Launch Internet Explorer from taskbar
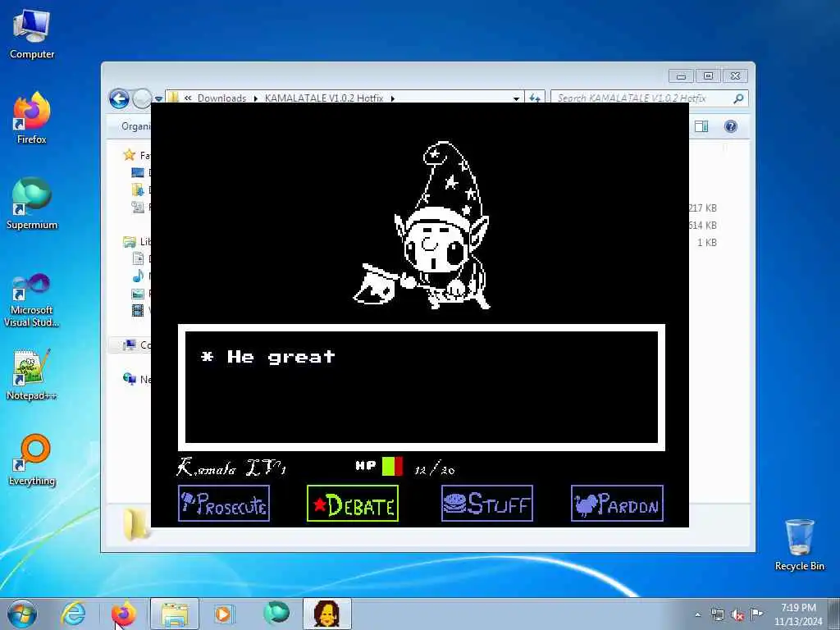The height and width of the screenshot is (630, 840). point(73,614)
